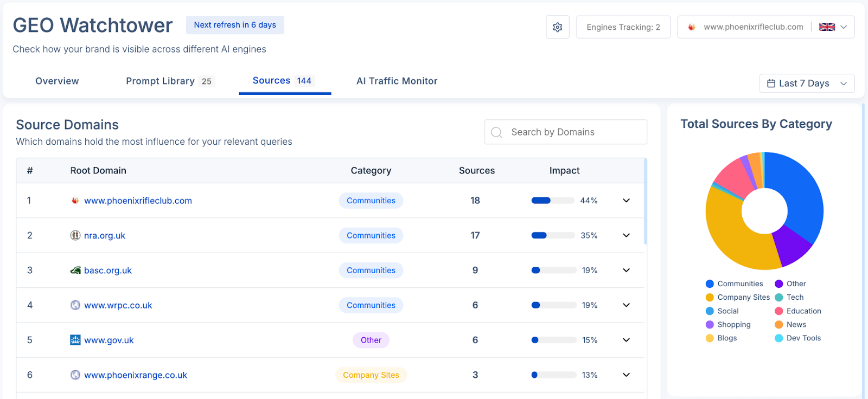
Task: Switch to the Overview tab
Action: coord(57,81)
